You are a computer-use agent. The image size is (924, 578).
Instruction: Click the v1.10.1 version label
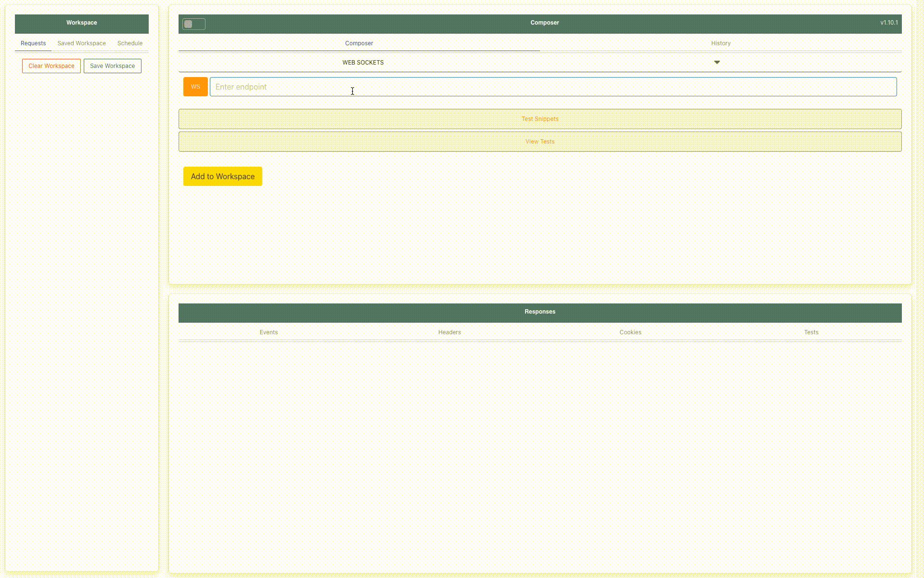pos(888,23)
